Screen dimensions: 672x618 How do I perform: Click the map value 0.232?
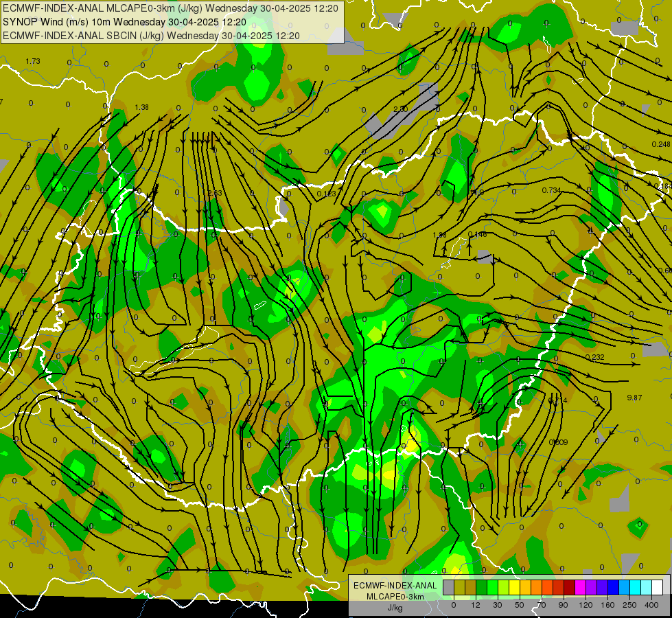click(595, 357)
